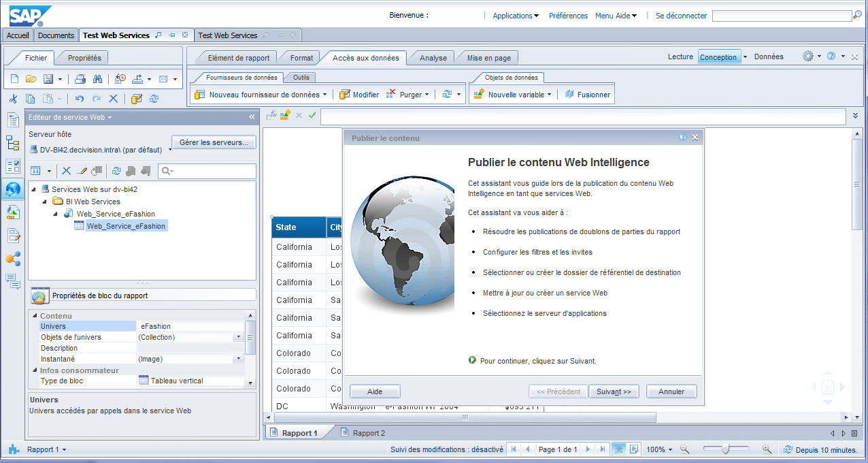Click the Delete X icon in web service editor
Image resolution: width=868 pixels, height=463 pixels.
point(66,171)
